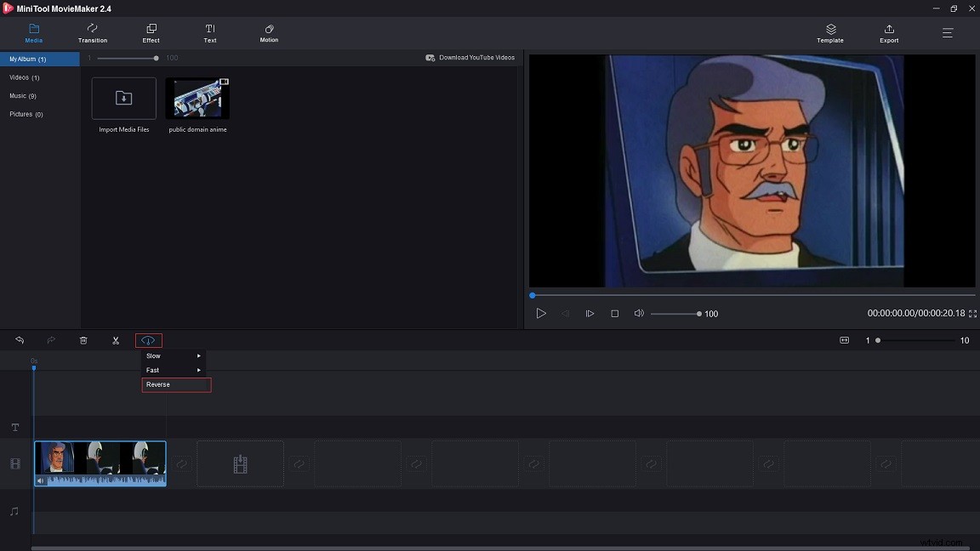Click the Export icon
This screenshot has width=980, height=551.
coord(888,33)
